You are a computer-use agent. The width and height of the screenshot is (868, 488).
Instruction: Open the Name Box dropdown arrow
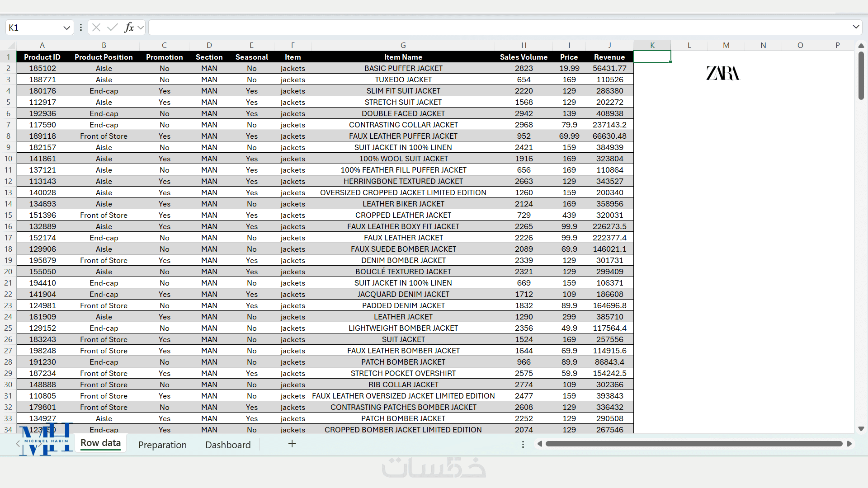coord(66,28)
